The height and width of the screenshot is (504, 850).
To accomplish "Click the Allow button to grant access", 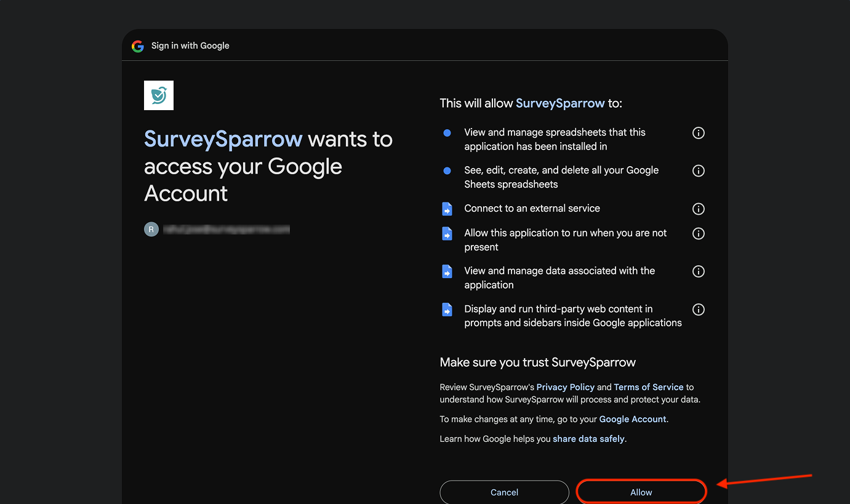I will pos(641,492).
